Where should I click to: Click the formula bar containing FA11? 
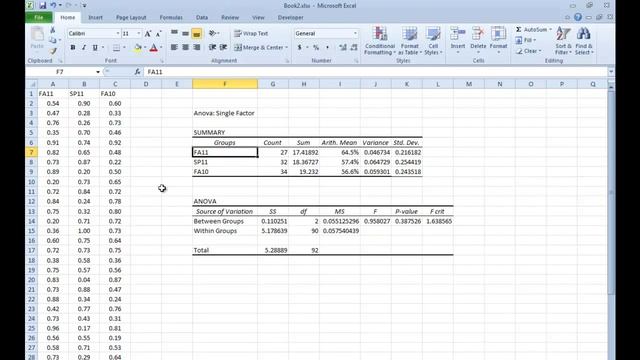376,72
